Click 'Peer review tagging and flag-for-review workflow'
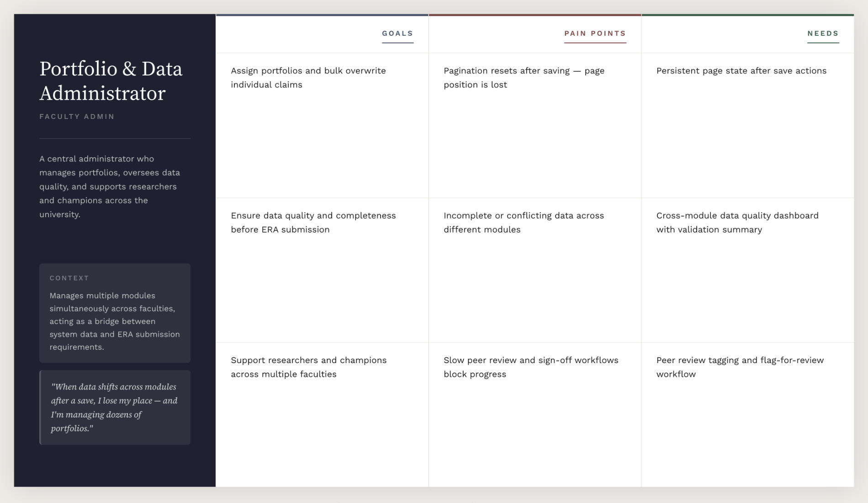The width and height of the screenshot is (868, 503). (x=740, y=367)
